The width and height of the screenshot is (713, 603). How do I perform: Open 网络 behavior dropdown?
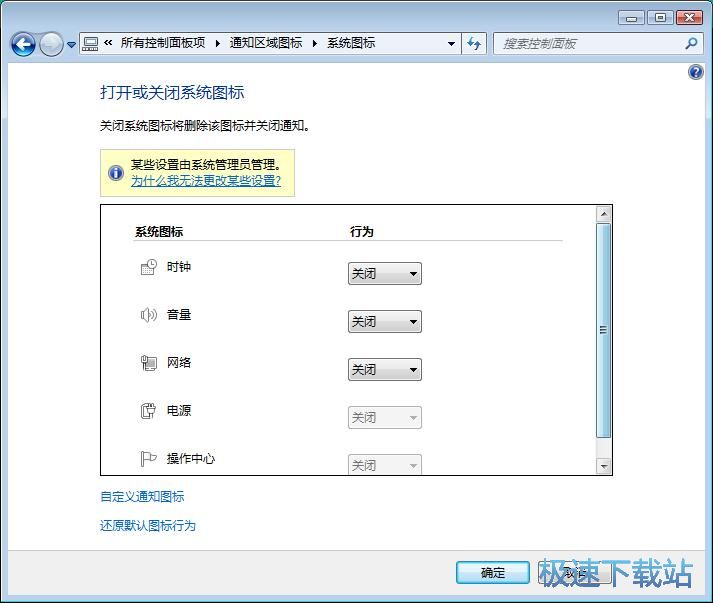pos(385,370)
